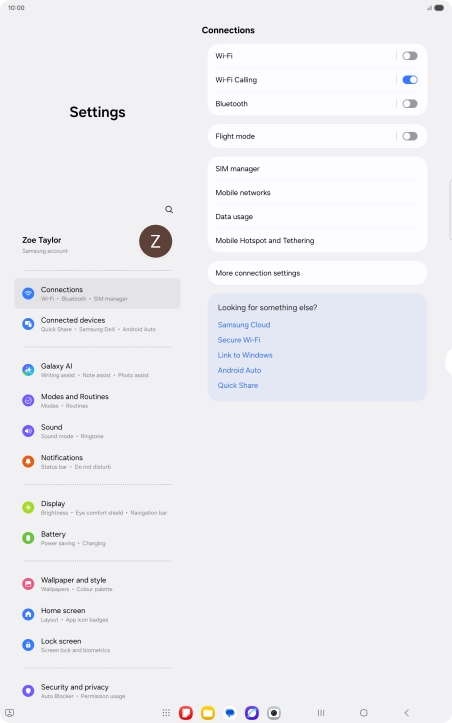Screen dimensions: 452x723
Task: Launch the red app in the taskbar
Action: point(186,713)
